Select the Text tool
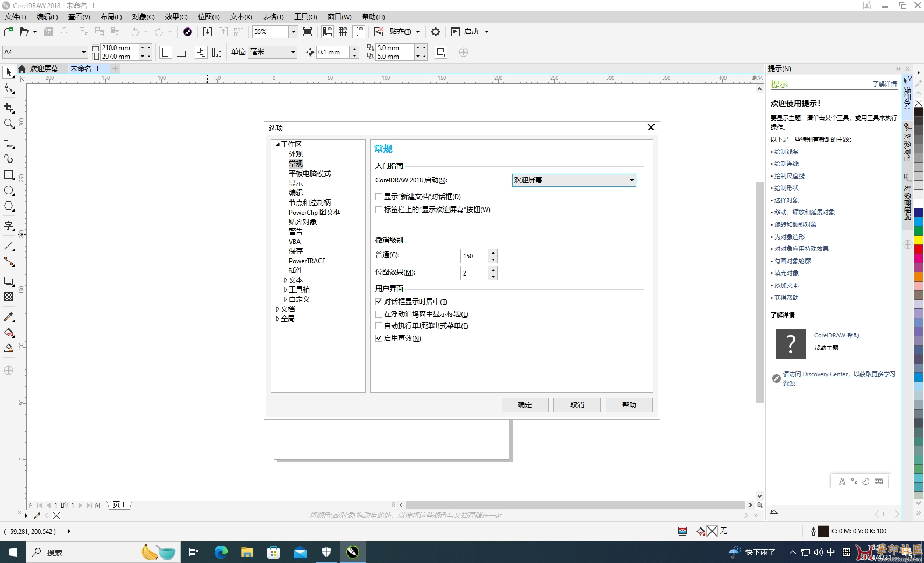 tap(9, 226)
